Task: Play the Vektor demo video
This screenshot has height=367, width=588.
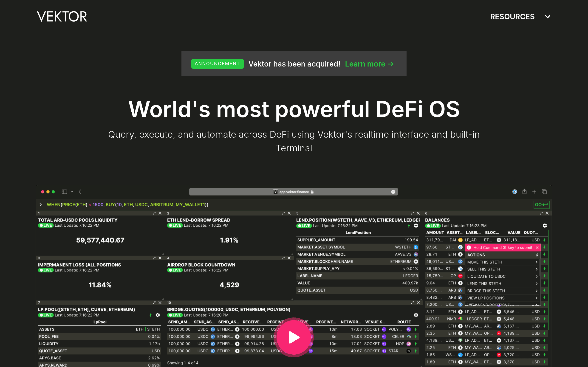Action: [x=294, y=337]
